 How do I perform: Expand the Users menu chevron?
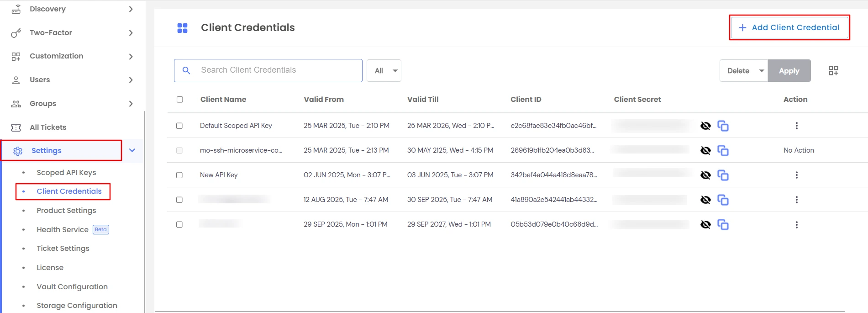pyautogui.click(x=131, y=80)
